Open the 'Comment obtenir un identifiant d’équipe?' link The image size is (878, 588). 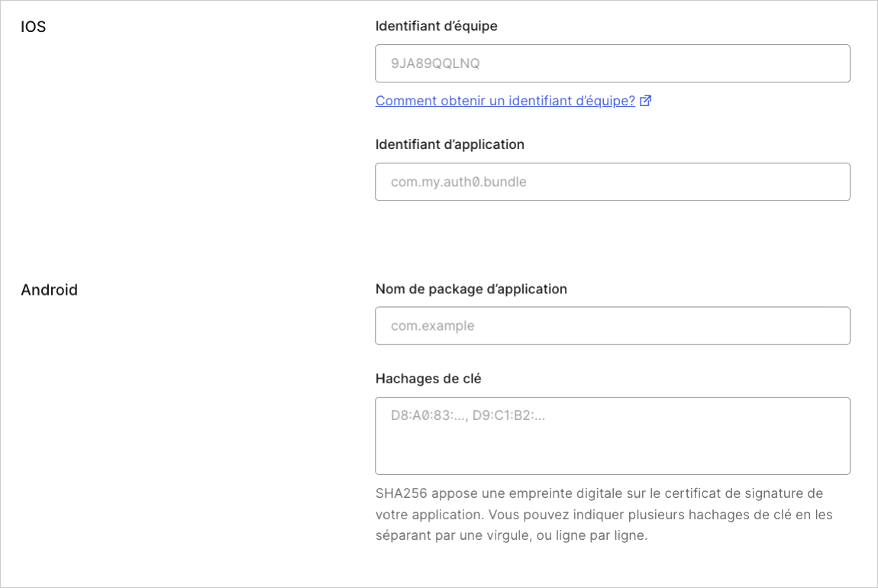(x=505, y=101)
